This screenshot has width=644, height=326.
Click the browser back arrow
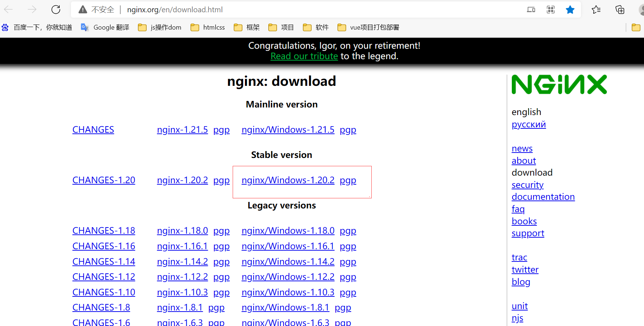point(8,9)
